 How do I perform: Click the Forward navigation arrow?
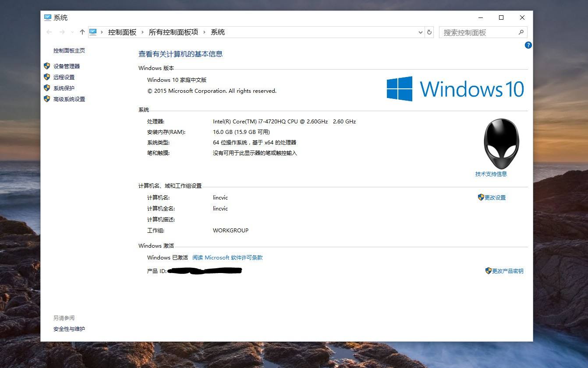pos(62,32)
